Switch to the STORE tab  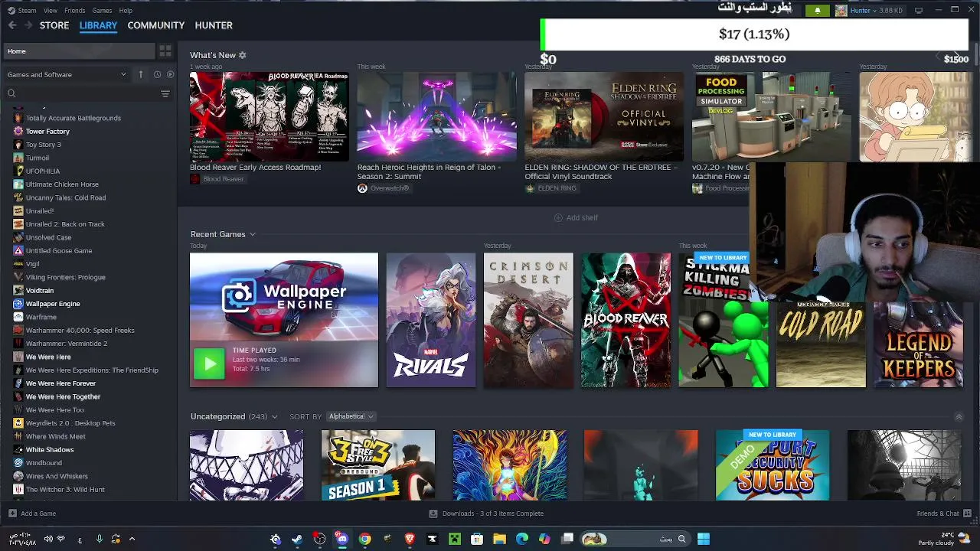[54, 25]
